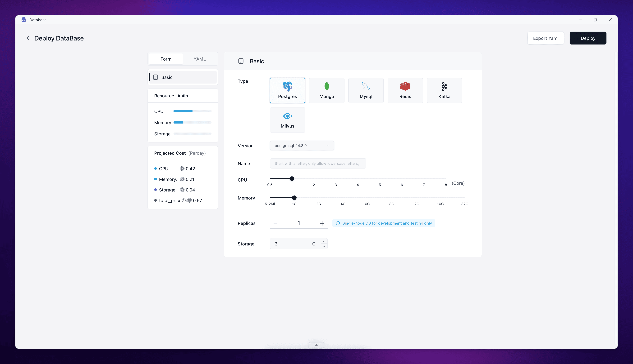Click the info icon in replicas notice
This screenshot has height=364, width=633.
[x=338, y=223]
